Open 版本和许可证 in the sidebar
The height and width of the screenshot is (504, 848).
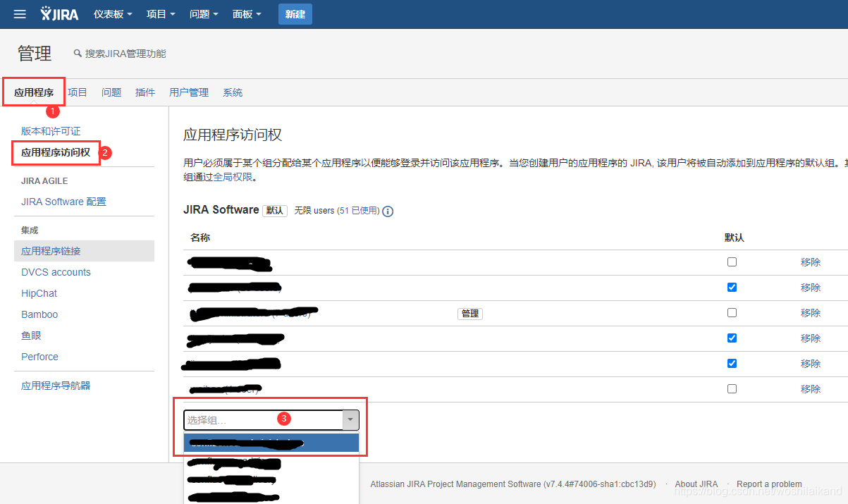pyautogui.click(x=51, y=131)
